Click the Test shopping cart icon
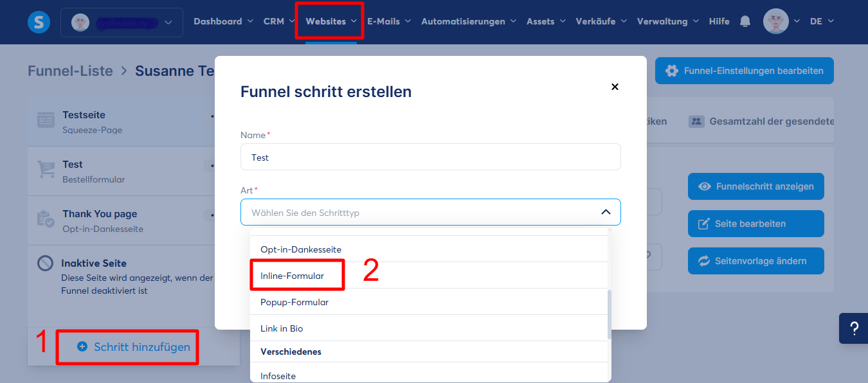Image resolution: width=868 pixels, height=383 pixels. 46,170
